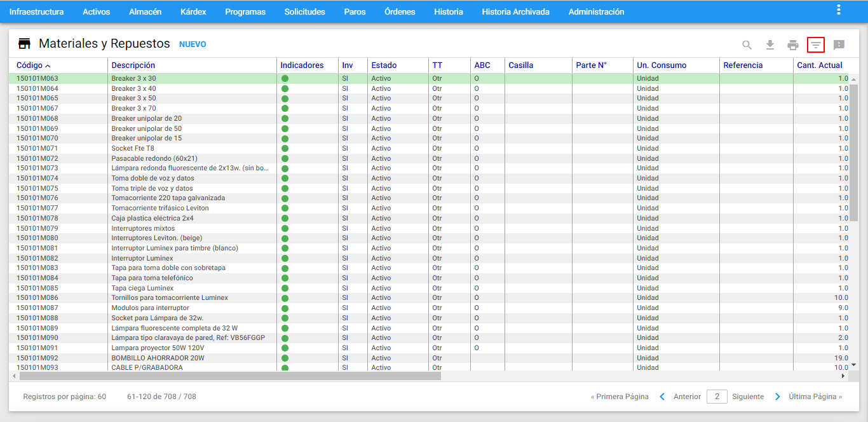Select Tomacorriente trifásico Leviton row
This screenshot has height=422, width=868.
click(x=429, y=208)
